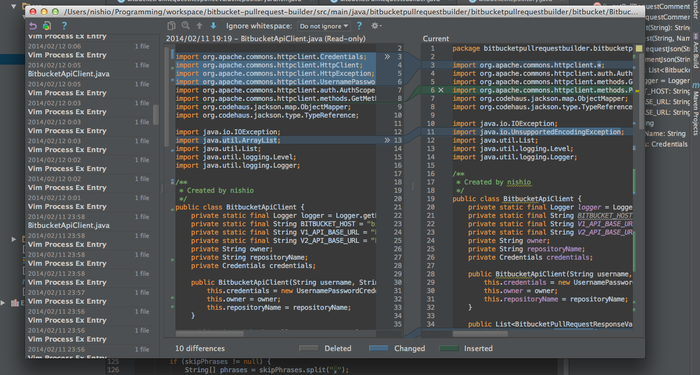Screen dimensions: 700x375
Task: Click the Current pane vertical scrollbar thumb
Action: click(x=642, y=92)
